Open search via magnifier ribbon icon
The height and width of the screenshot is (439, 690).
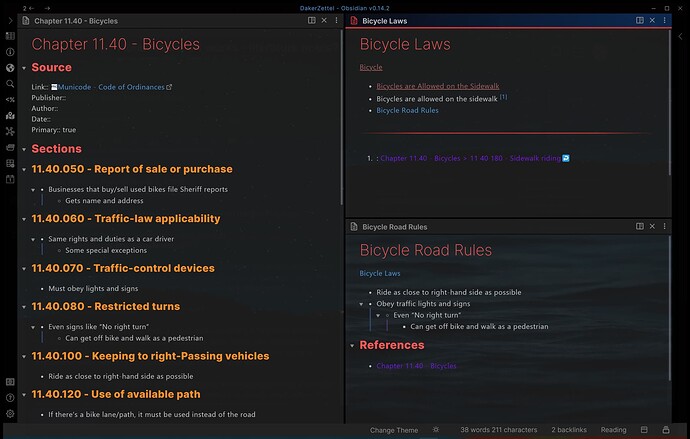point(10,84)
